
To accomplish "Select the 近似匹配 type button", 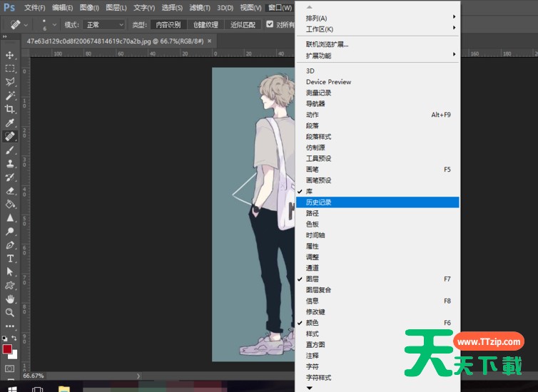I will (x=243, y=25).
